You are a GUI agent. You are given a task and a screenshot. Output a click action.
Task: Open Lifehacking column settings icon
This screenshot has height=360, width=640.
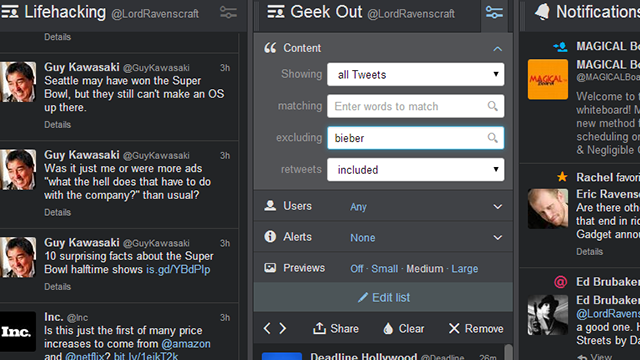pos(228,12)
